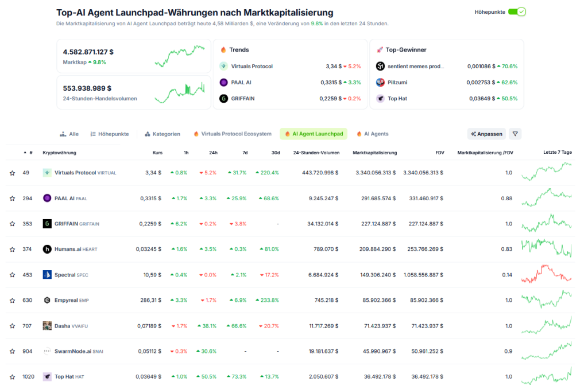Click the GRIFFAIN logo in the table row
588x389 pixels.
pos(47,224)
